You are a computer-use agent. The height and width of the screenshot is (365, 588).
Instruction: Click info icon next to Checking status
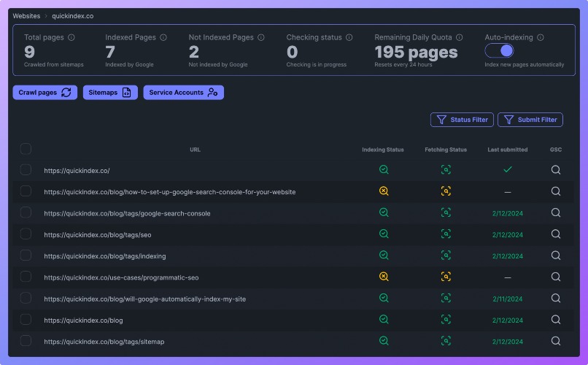[x=349, y=37]
